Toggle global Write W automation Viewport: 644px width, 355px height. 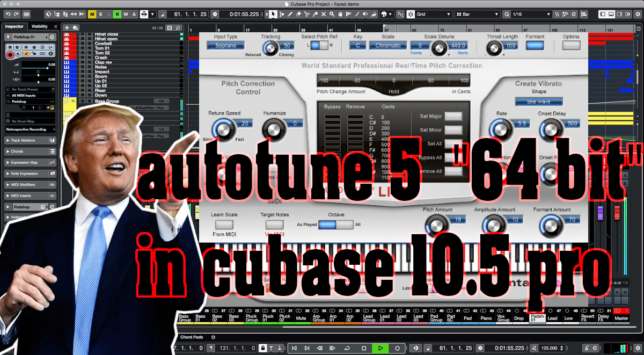125,14
